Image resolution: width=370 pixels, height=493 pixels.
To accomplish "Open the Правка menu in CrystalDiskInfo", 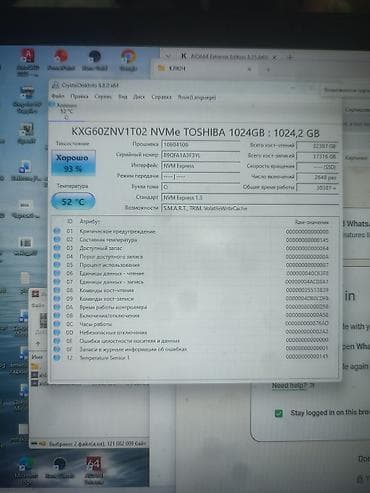I will click(x=79, y=96).
